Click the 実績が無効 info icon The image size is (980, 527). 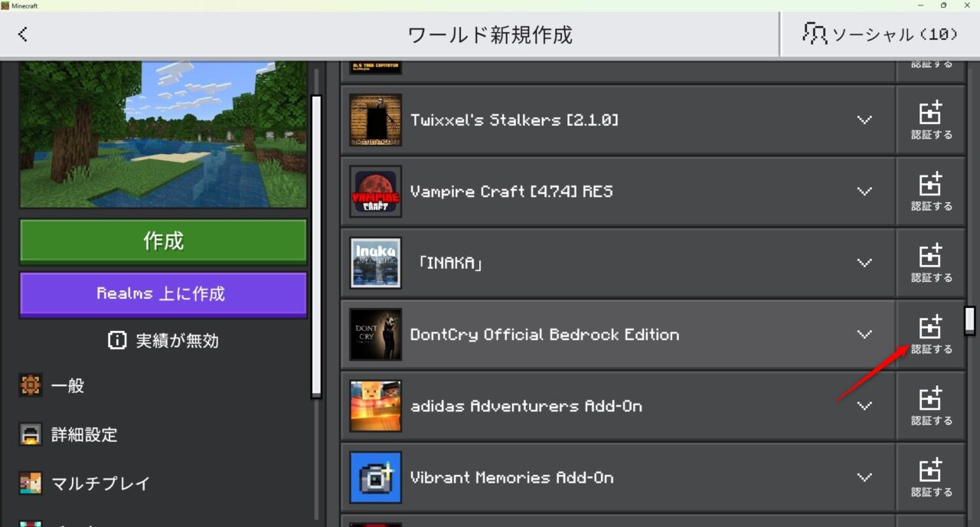point(117,341)
